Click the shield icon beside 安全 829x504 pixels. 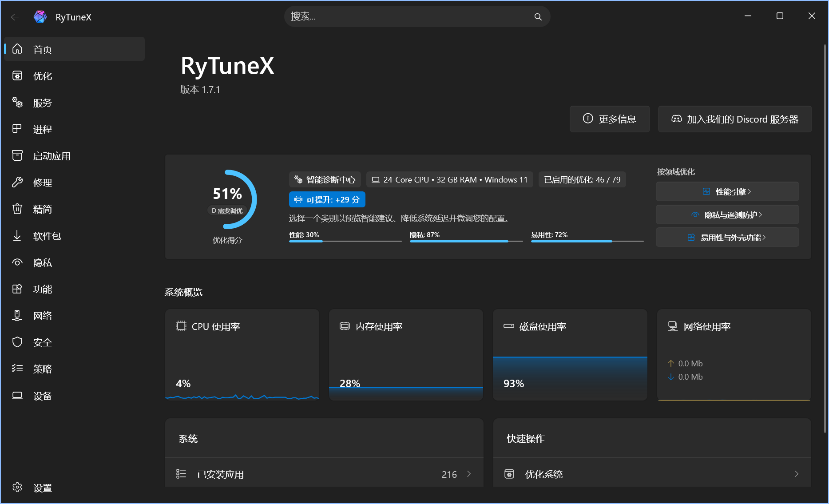[x=17, y=342]
